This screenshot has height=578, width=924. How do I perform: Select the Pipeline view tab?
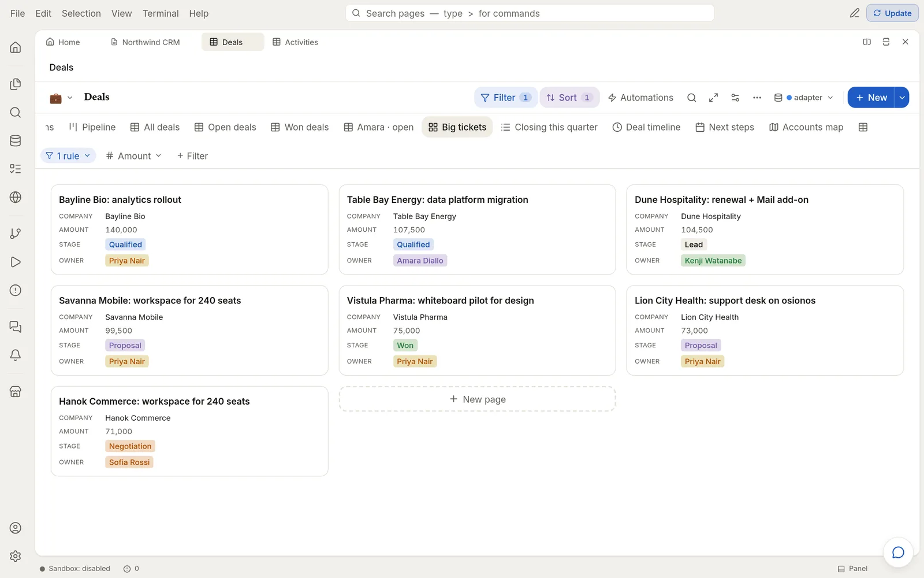(x=92, y=127)
